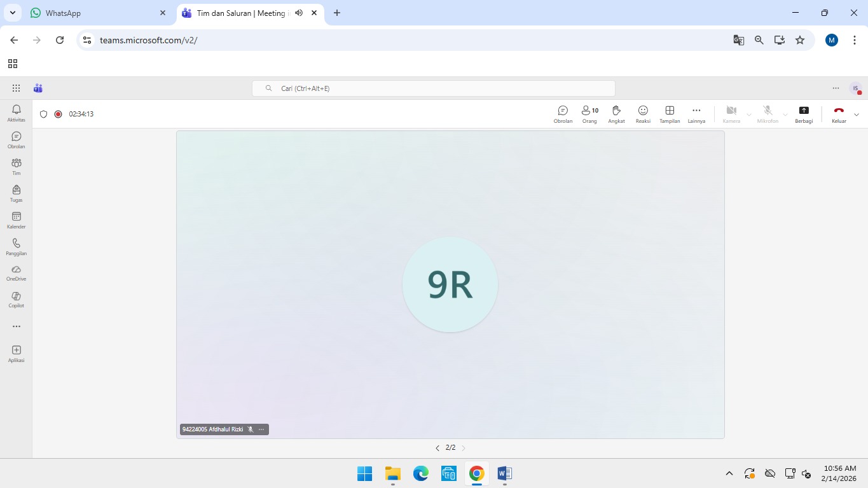Open the Reaksi emoji reactions
This screenshot has width=868, height=488.
click(x=643, y=114)
